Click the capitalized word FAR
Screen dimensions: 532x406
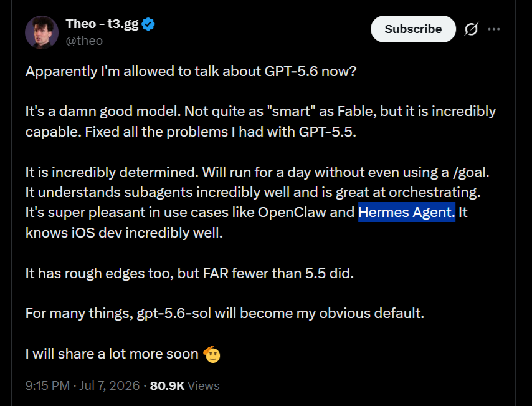(216, 273)
